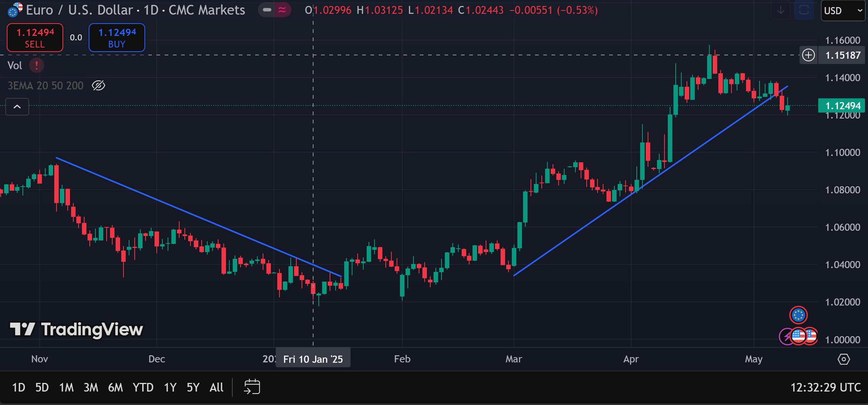868x405 pixels.
Task: Open chart settings gear icon
Action: [844, 359]
